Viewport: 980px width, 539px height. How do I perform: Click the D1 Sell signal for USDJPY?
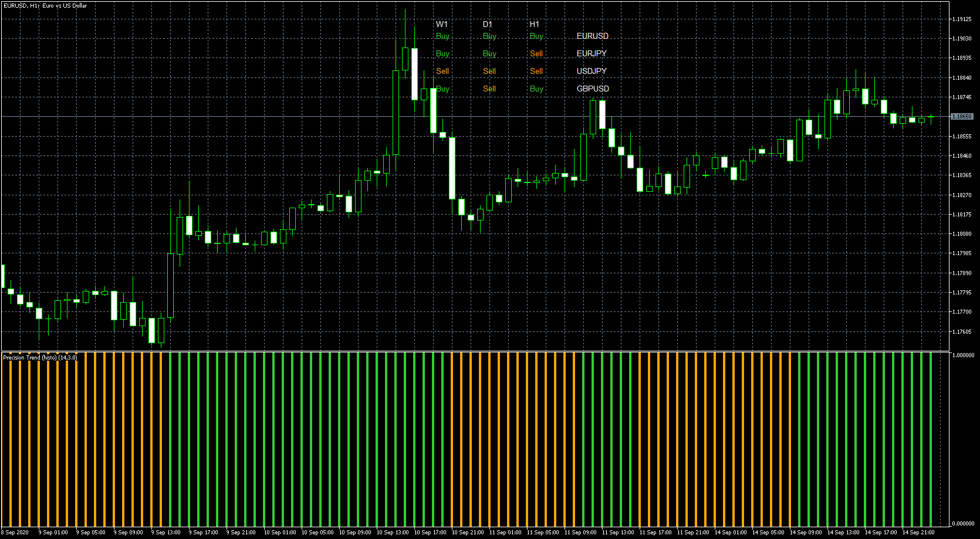[489, 71]
